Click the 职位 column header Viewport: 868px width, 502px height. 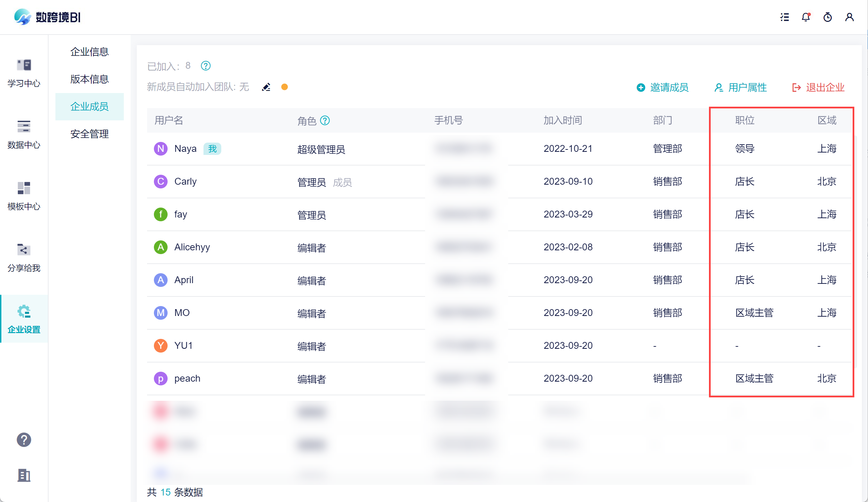click(745, 120)
